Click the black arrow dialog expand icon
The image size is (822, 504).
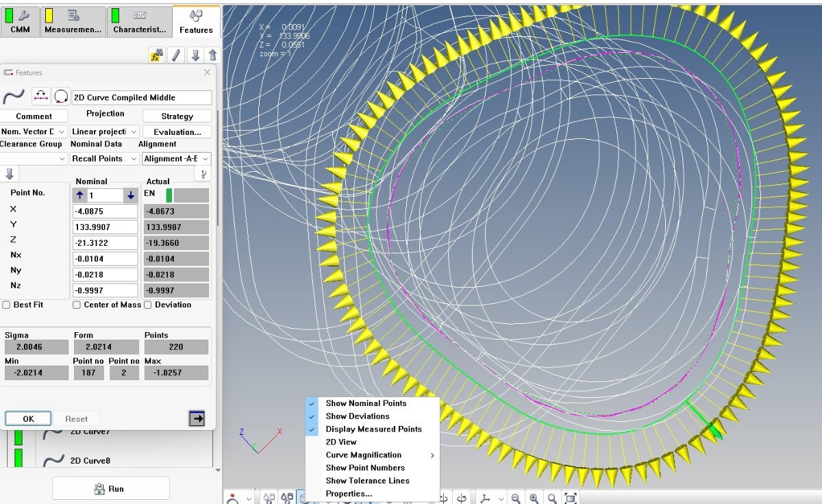click(197, 418)
